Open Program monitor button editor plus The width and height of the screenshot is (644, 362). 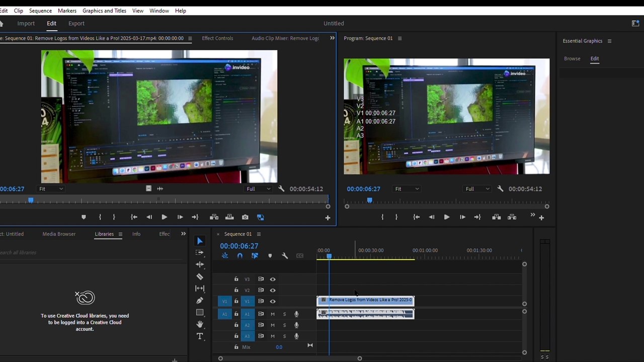coord(541,218)
